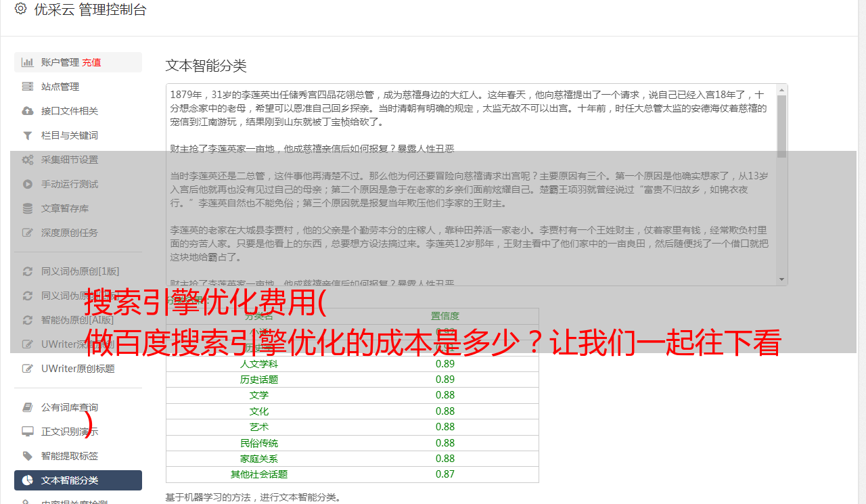Click the tag icon for 智能提取标签
This screenshot has width=866, height=504.
click(x=28, y=456)
